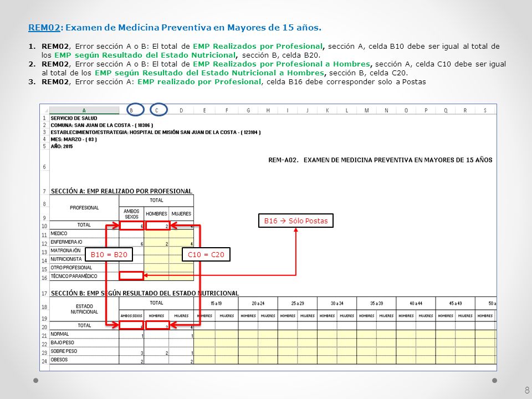532x399 pixels.
Task: Click the 'SECCIÓN A: EMP REALIZADO POR PROFESIONAL' heading
Action: (121, 191)
